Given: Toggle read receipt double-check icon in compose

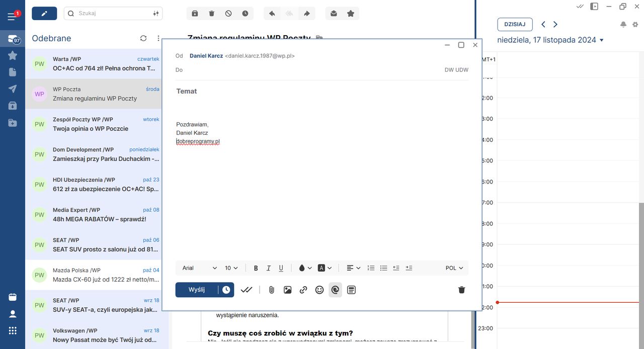Looking at the screenshot, I should (247, 290).
